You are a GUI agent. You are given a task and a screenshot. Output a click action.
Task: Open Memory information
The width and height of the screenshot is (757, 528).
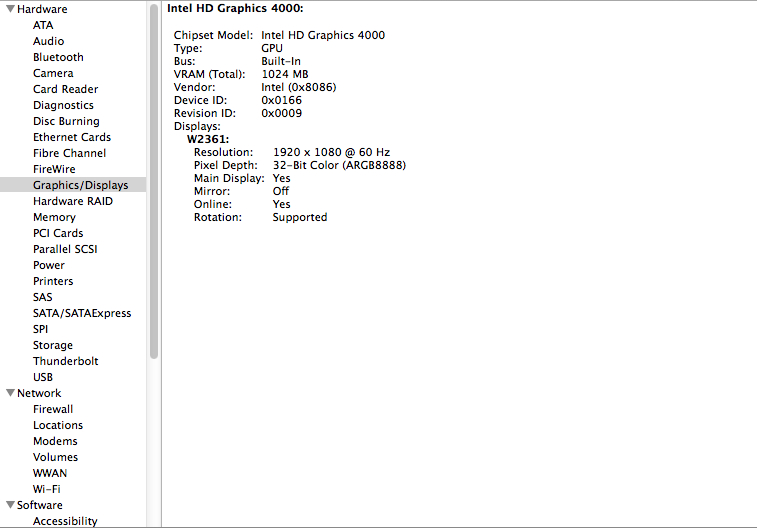pyautogui.click(x=54, y=217)
